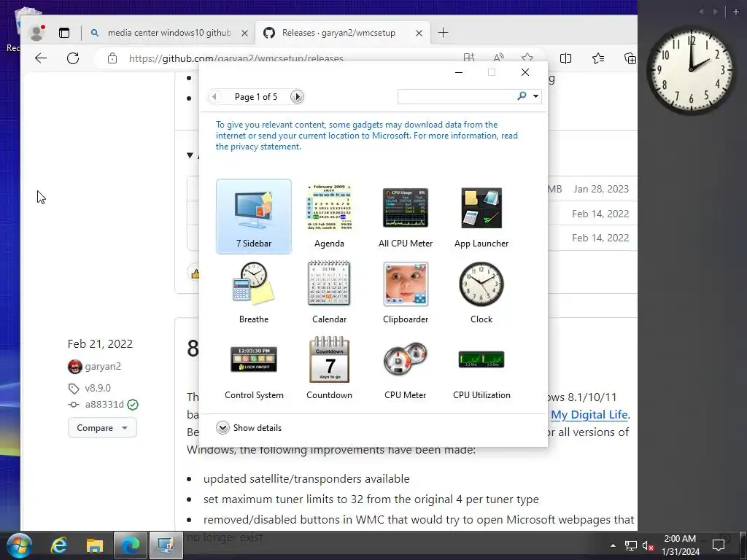The image size is (747, 560).
Task: Click the Edge address bar URL
Action: (x=236, y=58)
